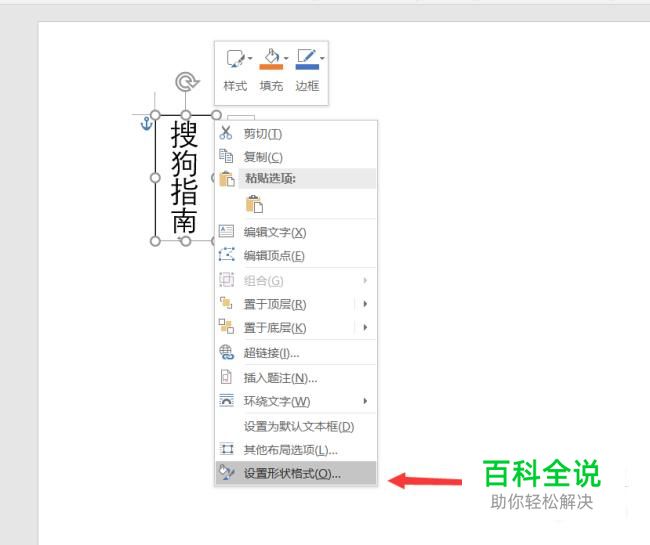Screen dimensions: 650x545
Task: Expand the 环绕文字(W) submenu arrow
Action: tap(365, 401)
